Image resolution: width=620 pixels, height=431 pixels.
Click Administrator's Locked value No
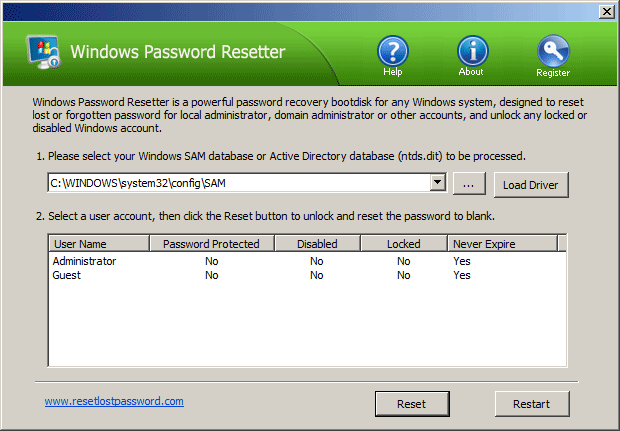404,261
